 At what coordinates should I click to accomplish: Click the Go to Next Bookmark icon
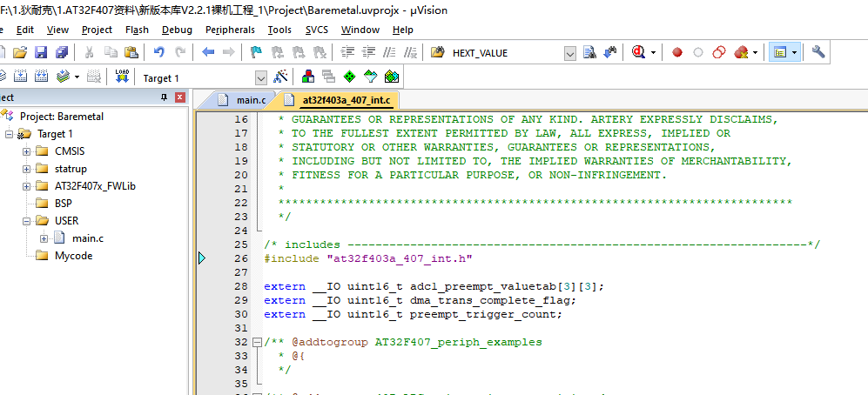pos(299,52)
